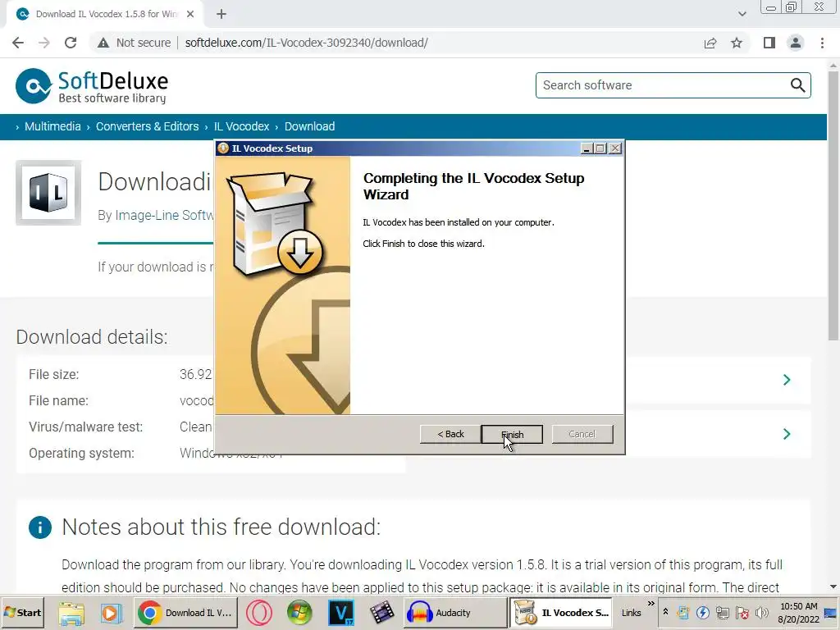Viewport: 840px width, 630px height.
Task: Open the clock showing 10:50 AM
Action: (x=798, y=613)
